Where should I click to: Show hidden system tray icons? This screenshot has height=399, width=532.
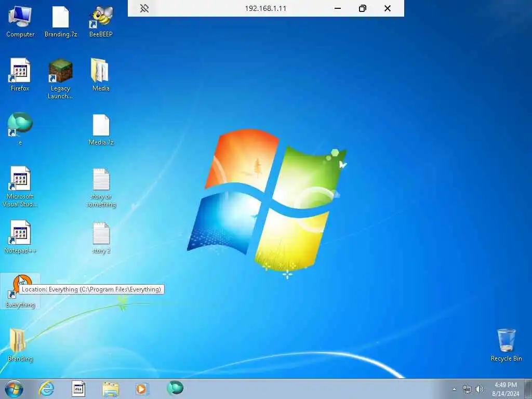click(x=454, y=389)
